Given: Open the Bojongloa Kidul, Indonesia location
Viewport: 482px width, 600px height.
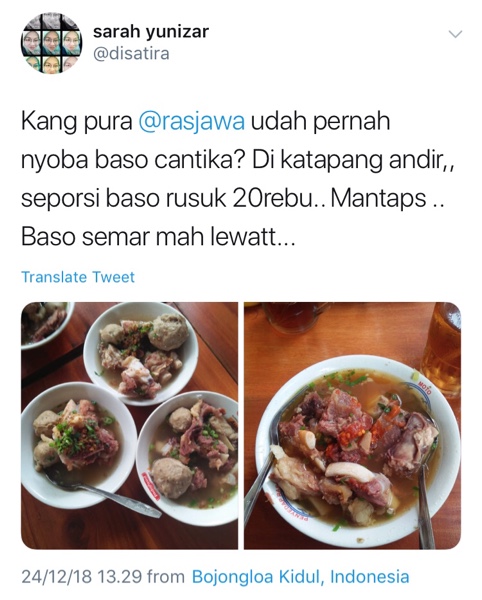Looking at the screenshot, I should click(x=300, y=576).
